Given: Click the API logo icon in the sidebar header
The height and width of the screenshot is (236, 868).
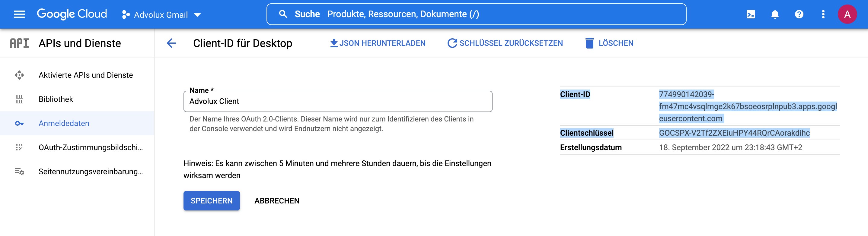Looking at the screenshot, I should coord(19,43).
